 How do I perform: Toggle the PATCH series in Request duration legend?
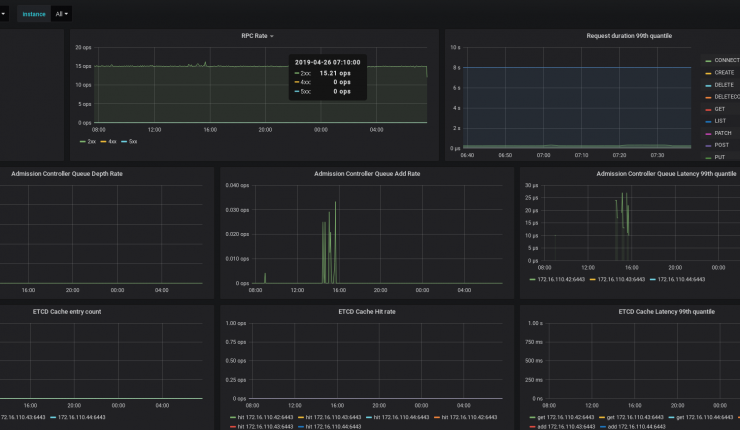[x=718, y=133]
